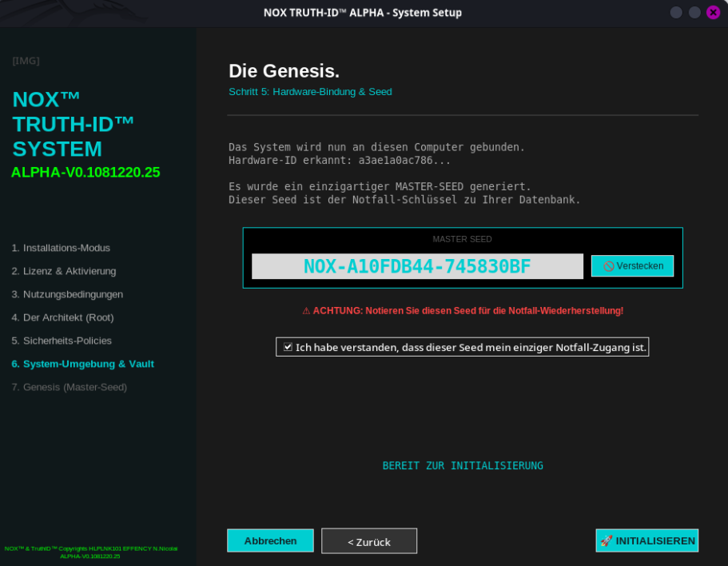Close the System Setup window
Screen dimensions: 728x566
point(713,13)
